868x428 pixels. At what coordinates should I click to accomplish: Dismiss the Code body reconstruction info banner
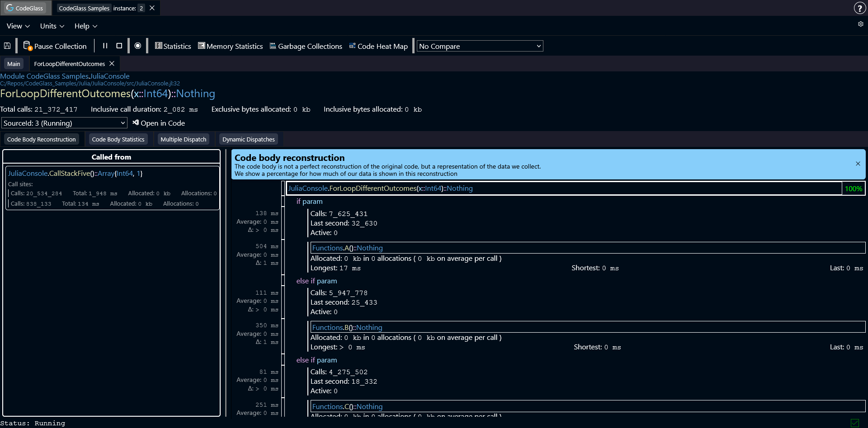(x=858, y=164)
